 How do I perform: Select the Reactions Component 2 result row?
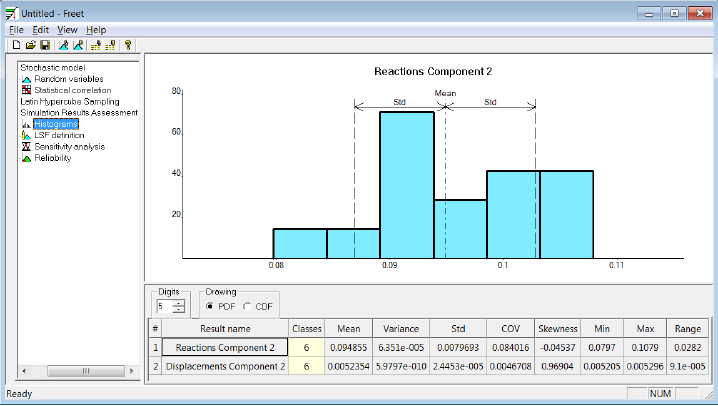coord(225,347)
